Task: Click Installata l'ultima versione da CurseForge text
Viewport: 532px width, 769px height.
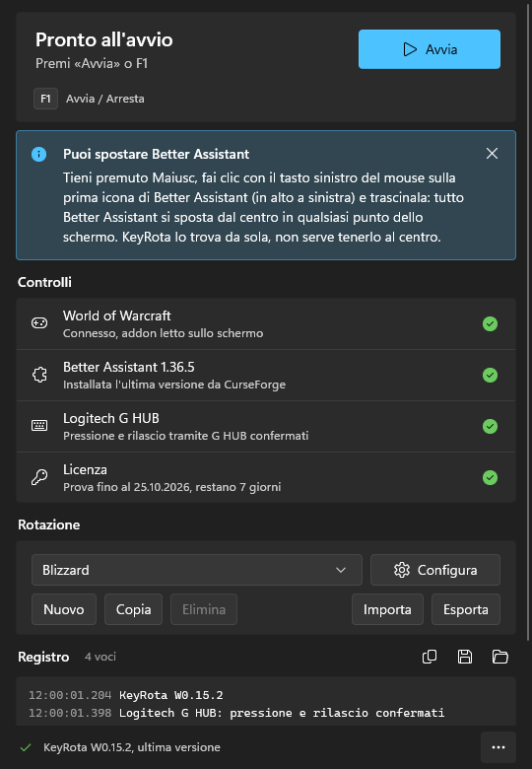Action: 174,384
